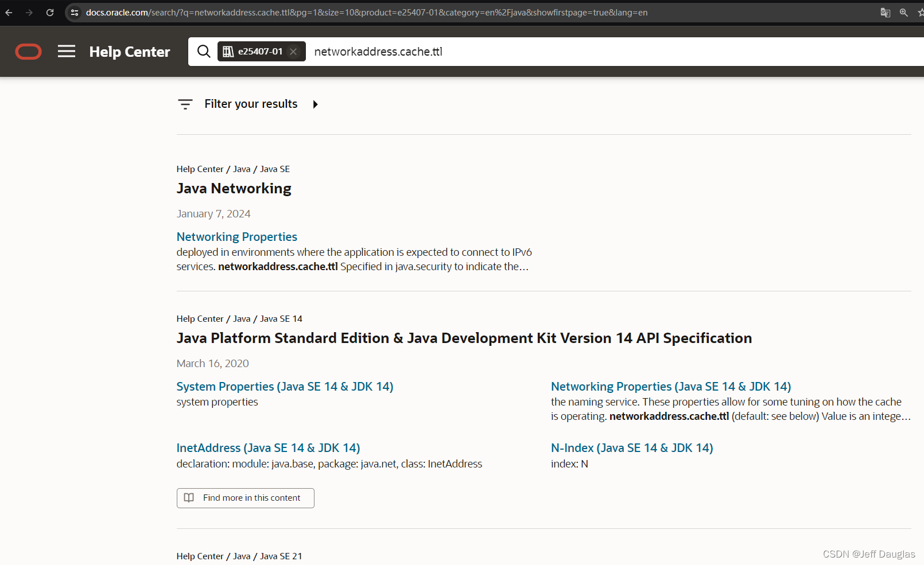Click the red Oracle logo
Viewport: 924px width, 565px height.
(28, 52)
